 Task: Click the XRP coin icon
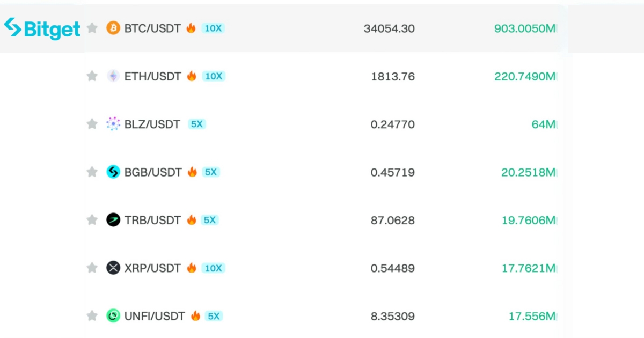pyautogui.click(x=113, y=268)
